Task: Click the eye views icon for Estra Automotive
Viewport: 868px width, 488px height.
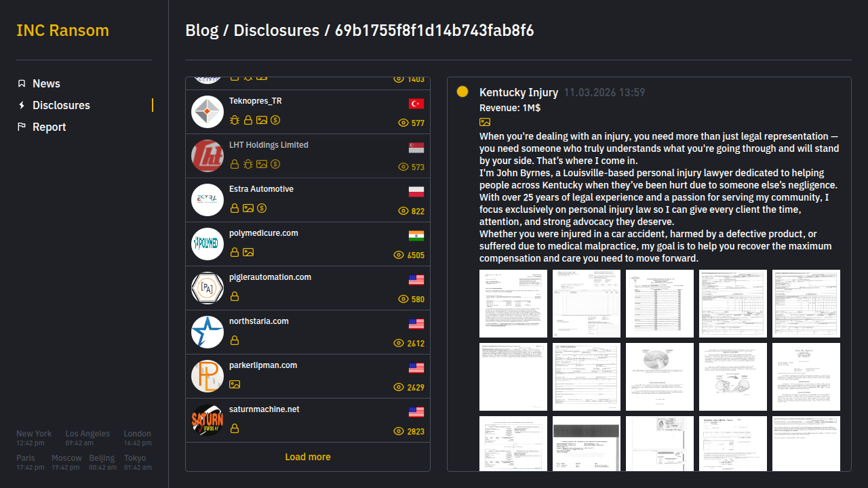Action: pos(403,211)
